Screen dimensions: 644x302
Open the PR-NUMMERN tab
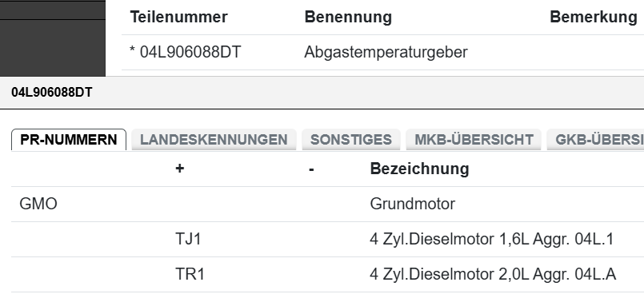(69, 140)
